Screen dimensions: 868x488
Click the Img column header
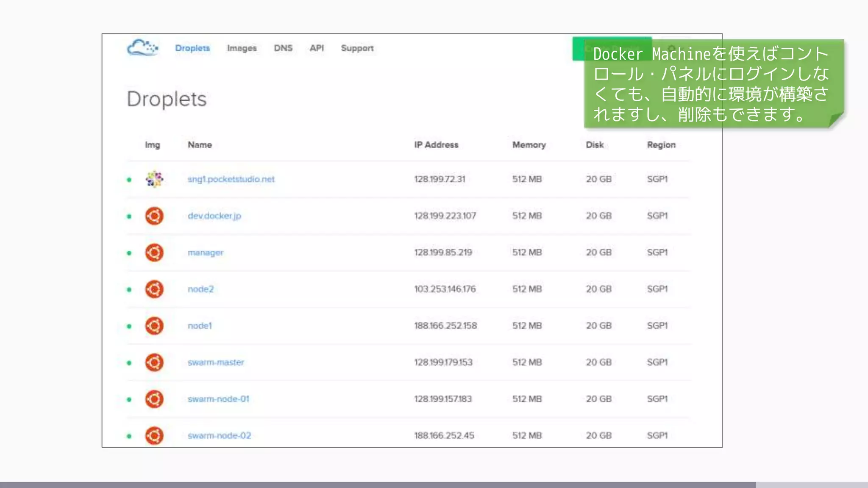[x=153, y=145]
